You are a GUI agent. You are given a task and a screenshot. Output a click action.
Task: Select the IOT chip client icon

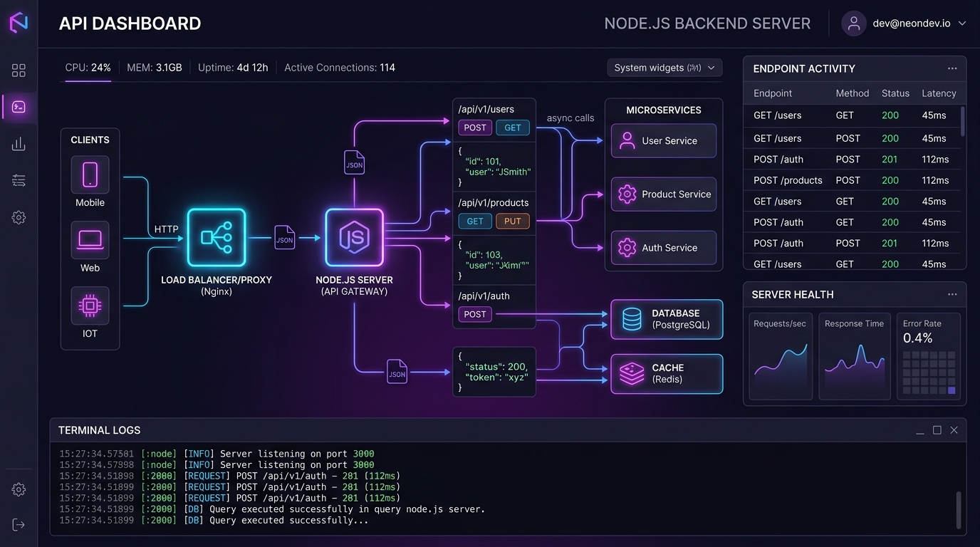(90, 306)
